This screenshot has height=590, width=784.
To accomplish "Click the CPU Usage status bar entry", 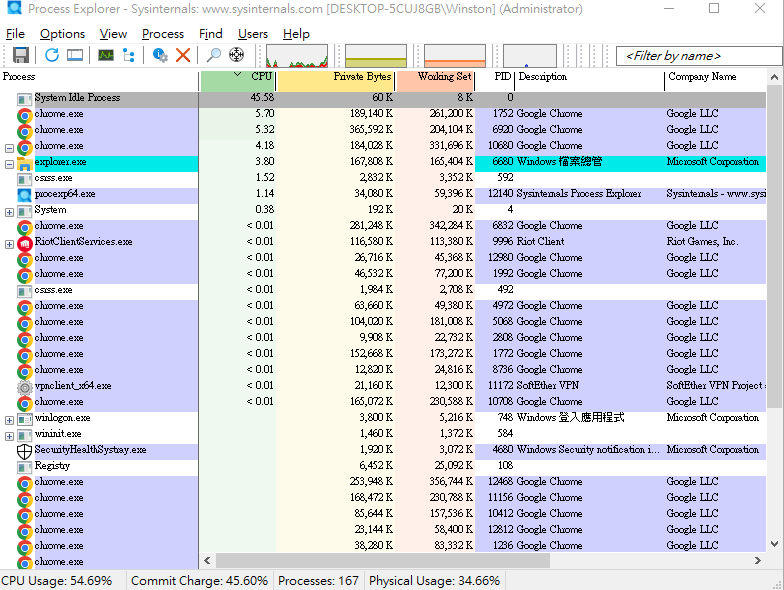I will pyautogui.click(x=56, y=580).
